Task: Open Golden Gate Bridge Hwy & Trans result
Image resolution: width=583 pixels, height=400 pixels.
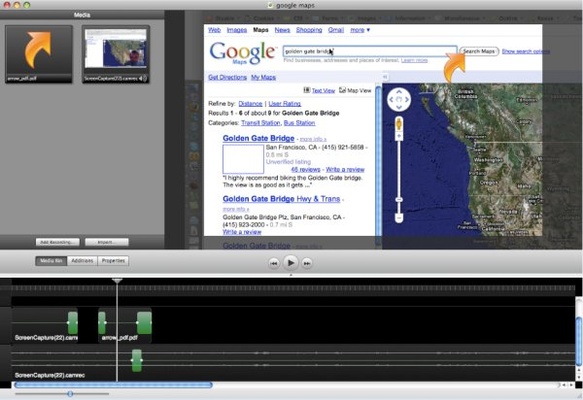Action: (281, 199)
